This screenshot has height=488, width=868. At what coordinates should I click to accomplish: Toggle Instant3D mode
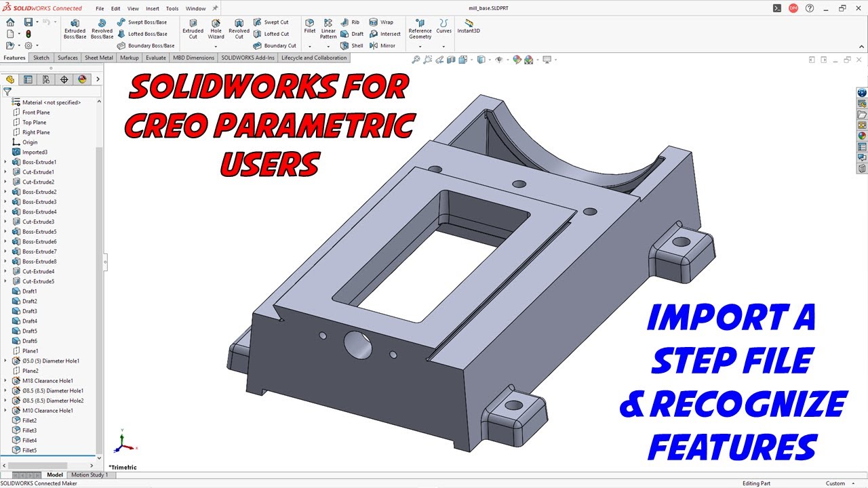[x=469, y=26]
